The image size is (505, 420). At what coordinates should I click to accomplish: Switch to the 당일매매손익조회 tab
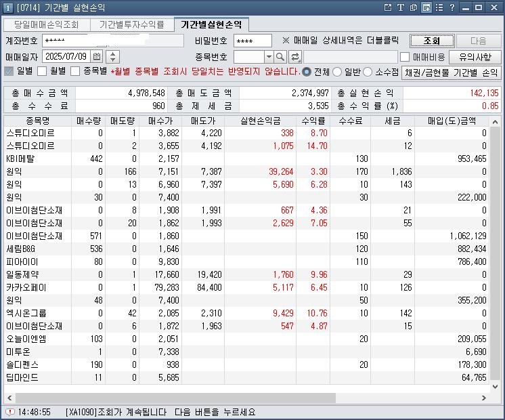point(47,25)
